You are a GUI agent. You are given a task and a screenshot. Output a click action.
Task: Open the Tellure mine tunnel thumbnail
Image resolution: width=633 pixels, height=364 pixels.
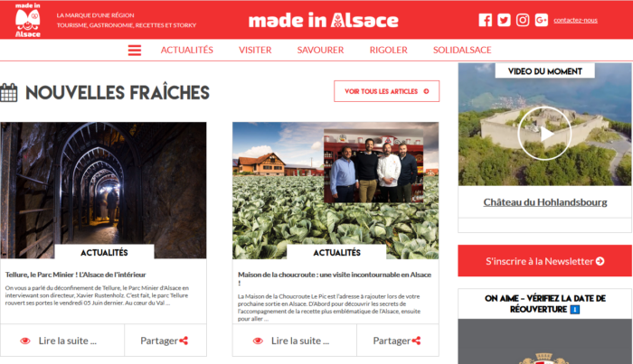[x=103, y=191]
